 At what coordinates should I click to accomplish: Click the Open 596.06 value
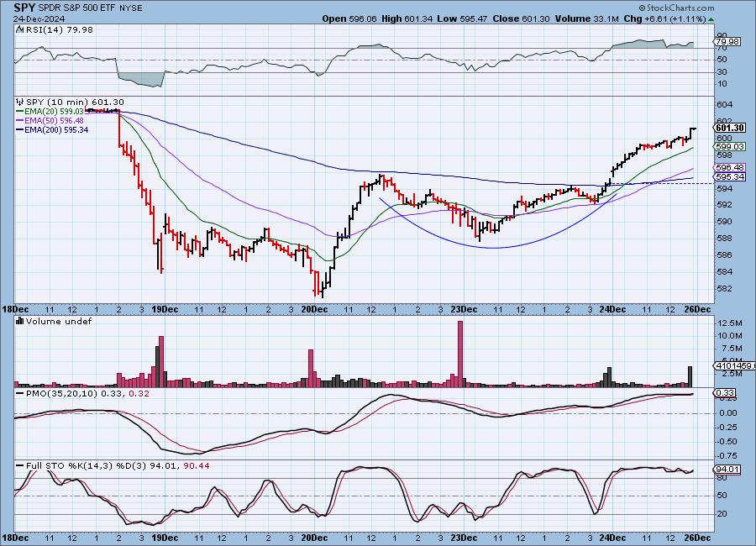point(349,18)
